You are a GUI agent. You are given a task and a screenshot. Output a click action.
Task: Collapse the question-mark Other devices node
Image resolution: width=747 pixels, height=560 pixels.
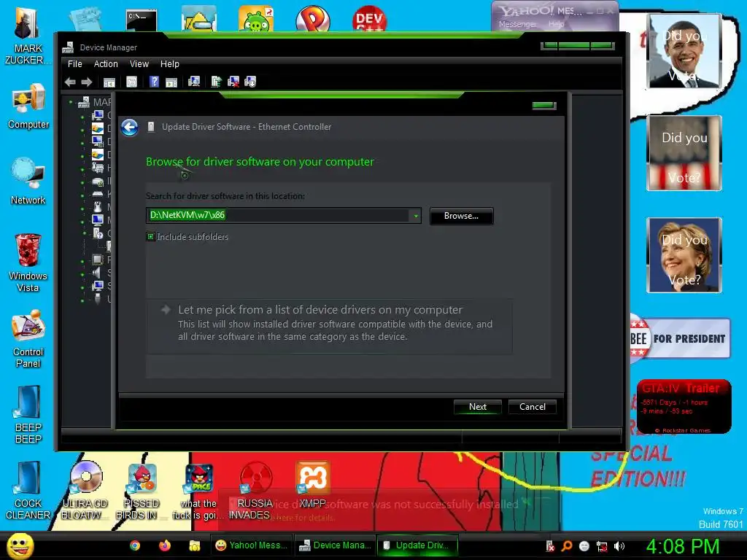pos(84,233)
